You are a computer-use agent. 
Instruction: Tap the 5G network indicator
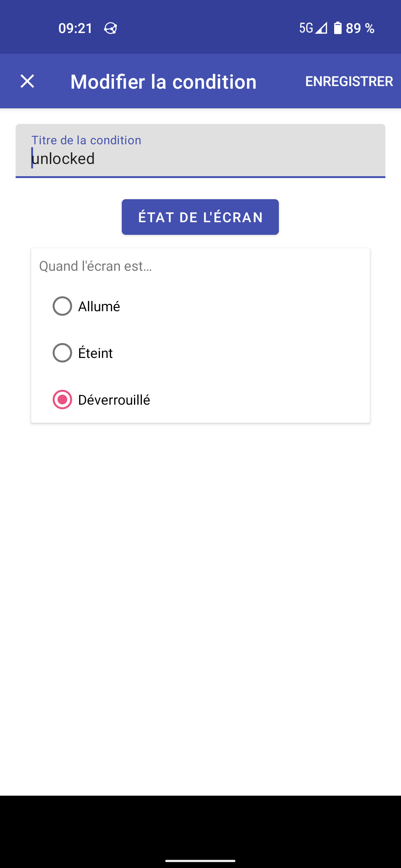pos(306,28)
